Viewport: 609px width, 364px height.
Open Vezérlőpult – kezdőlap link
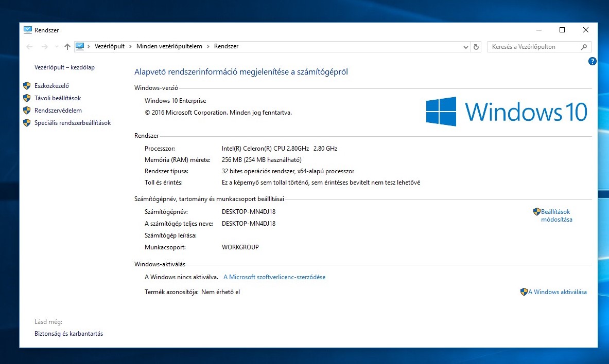pos(64,67)
